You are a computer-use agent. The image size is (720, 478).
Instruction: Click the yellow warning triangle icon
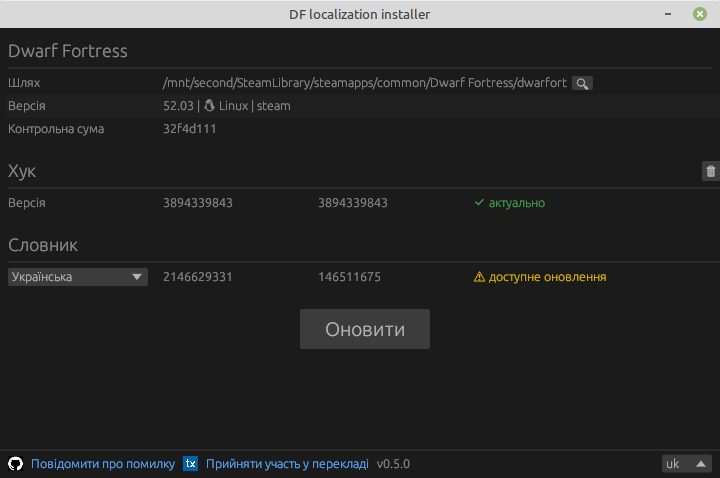[479, 277]
